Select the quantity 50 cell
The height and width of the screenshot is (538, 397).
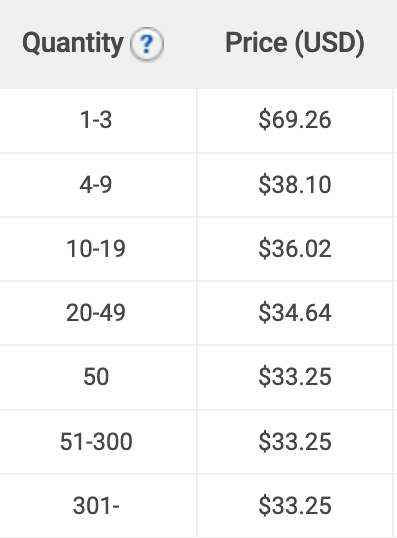click(x=98, y=377)
